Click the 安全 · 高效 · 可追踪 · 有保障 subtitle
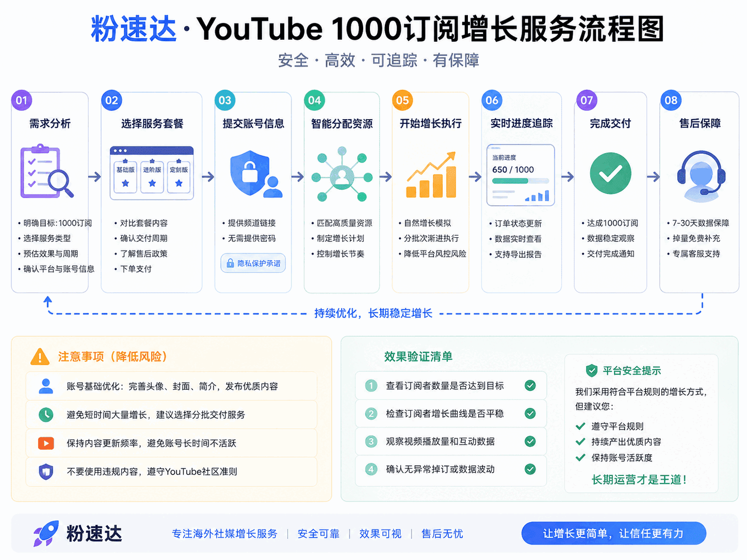This screenshot has height=560, width=747. [379, 60]
